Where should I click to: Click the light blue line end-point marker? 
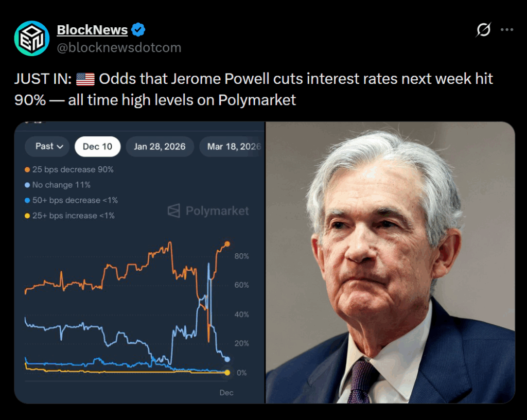pos(227,359)
